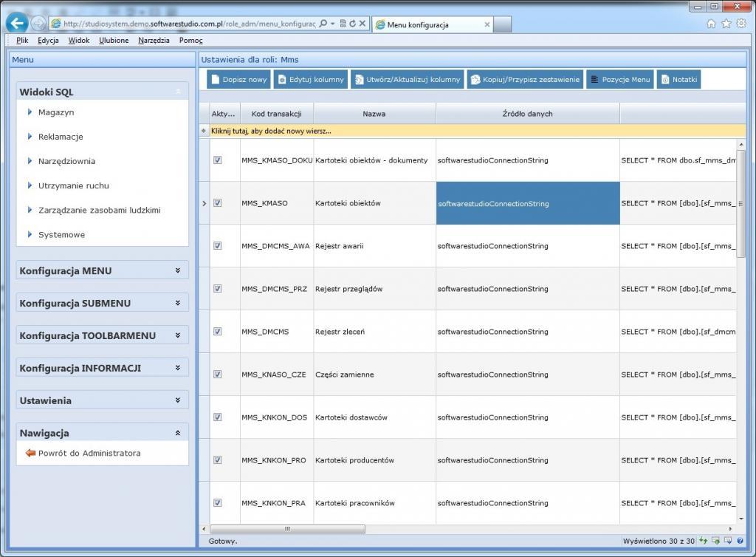Screen dimensions: 756x557
Task: Click the green refresh arrows icon in status bar
Action: pyautogui.click(x=704, y=541)
